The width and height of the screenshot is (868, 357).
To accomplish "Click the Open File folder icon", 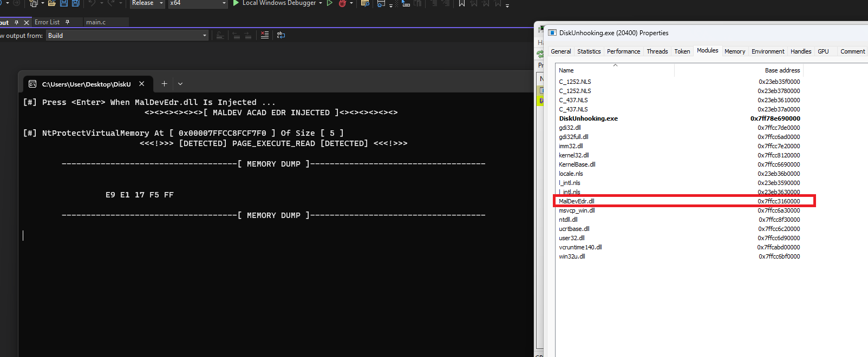I will tap(51, 3).
